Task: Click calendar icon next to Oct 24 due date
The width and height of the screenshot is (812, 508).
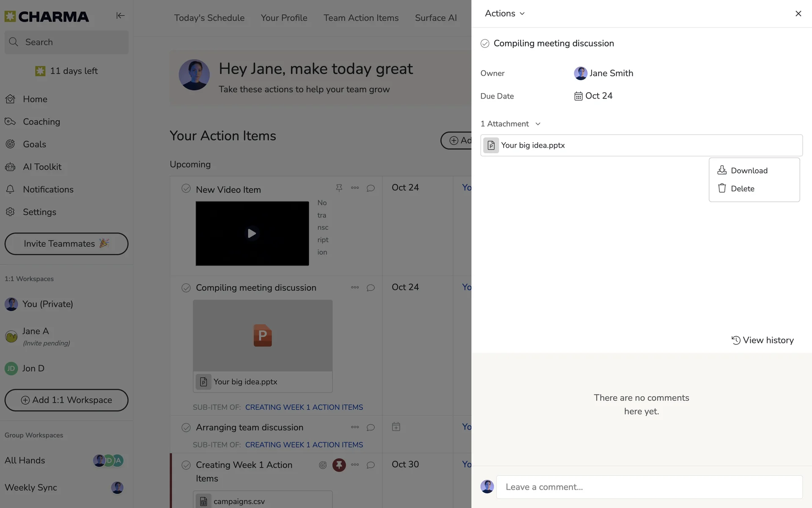Action: (x=578, y=96)
